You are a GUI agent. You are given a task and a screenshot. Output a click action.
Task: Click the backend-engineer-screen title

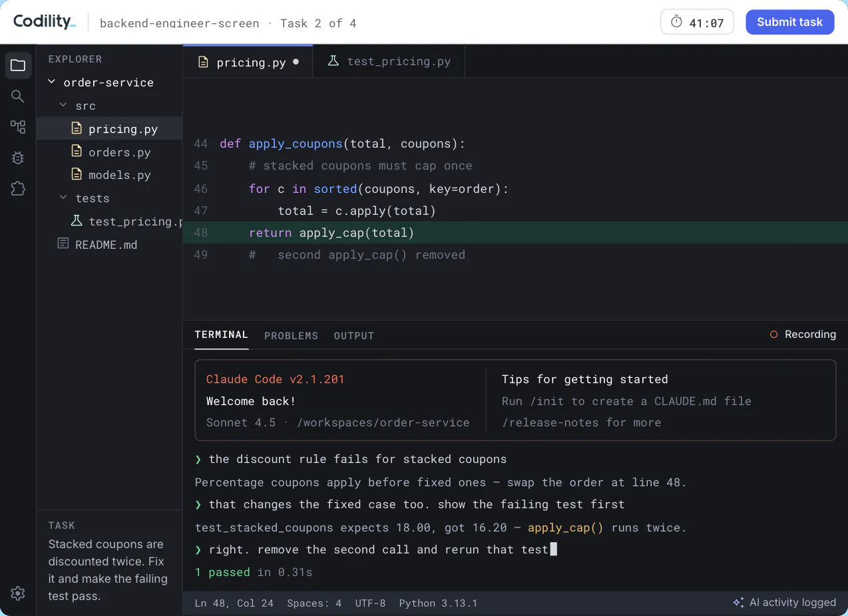(180, 23)
